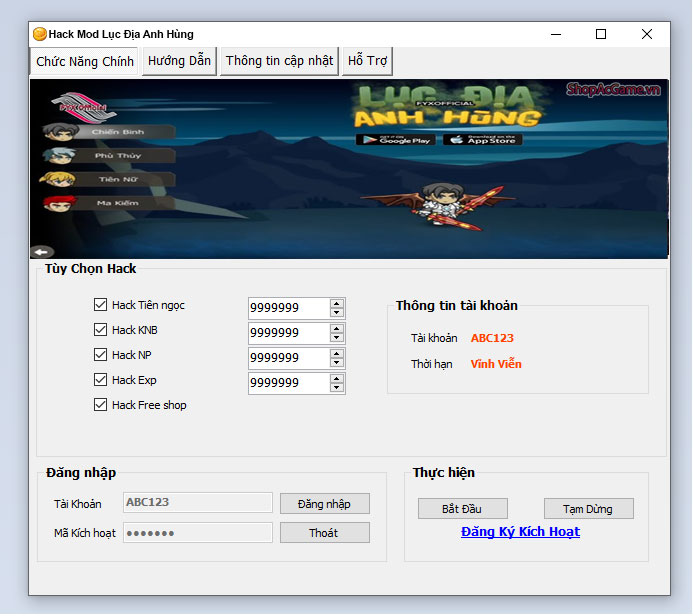
Task: Click the Vĩnh Viễn expiry value
Action: [x=496, y=364]
